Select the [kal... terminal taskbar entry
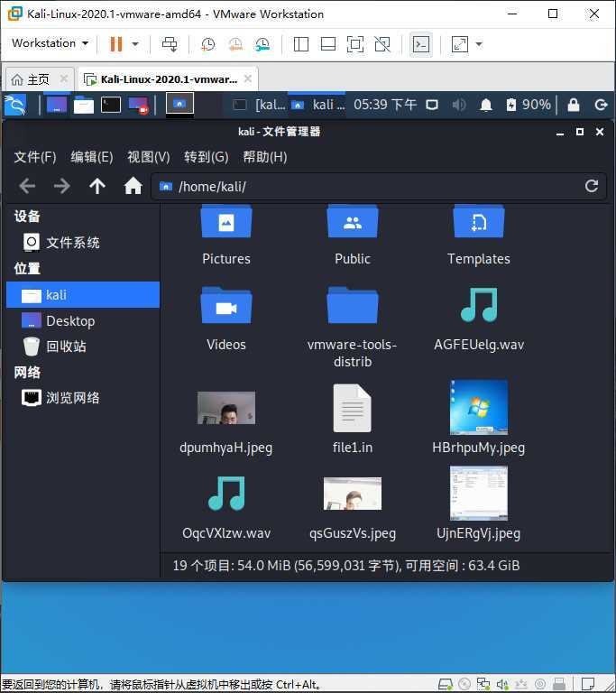This screenshot has width=616, height=693. pyautogui.click(x=259, y=105)
